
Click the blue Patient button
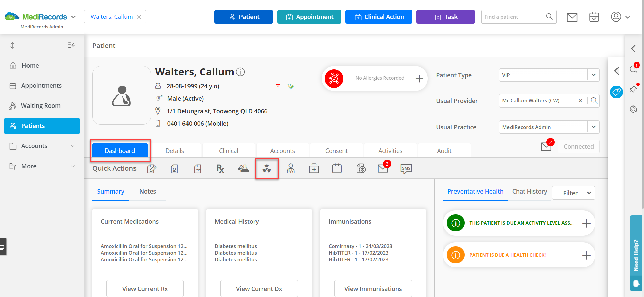tap(244, 17)
